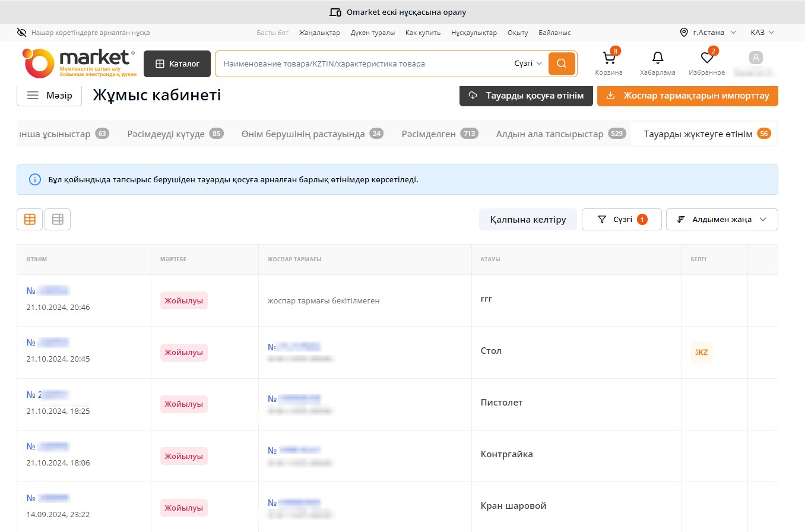The image size is (805, 532).
Task: Click the info icon in blue banner
Action: [35, 179]
